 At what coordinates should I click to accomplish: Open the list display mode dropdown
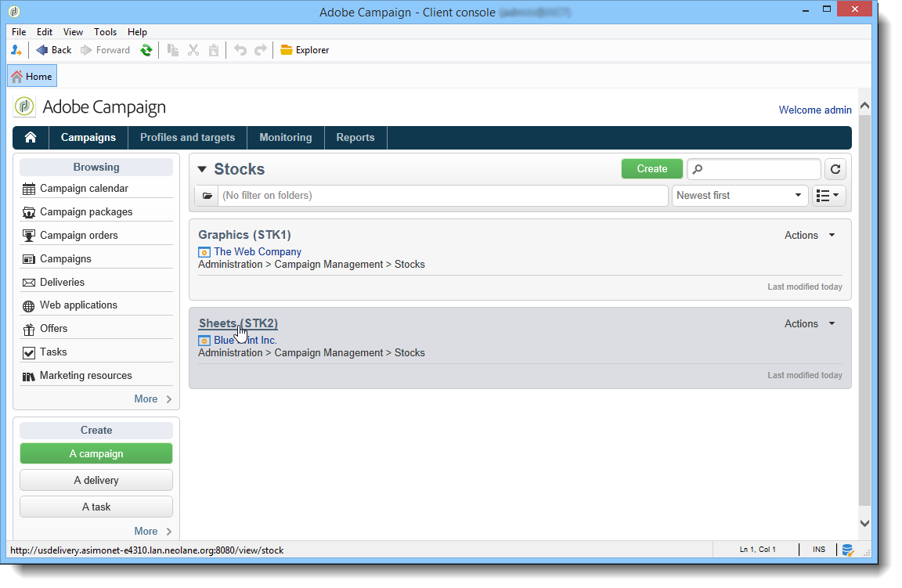[x=828, y=196]
